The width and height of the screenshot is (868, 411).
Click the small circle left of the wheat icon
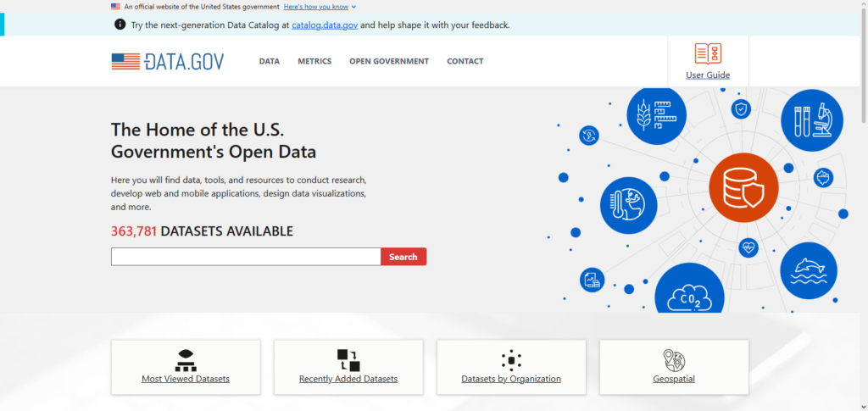point(589,136)
